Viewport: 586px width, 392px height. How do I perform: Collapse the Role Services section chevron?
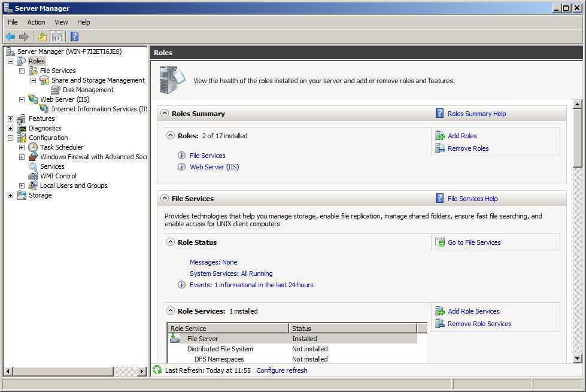171,311
